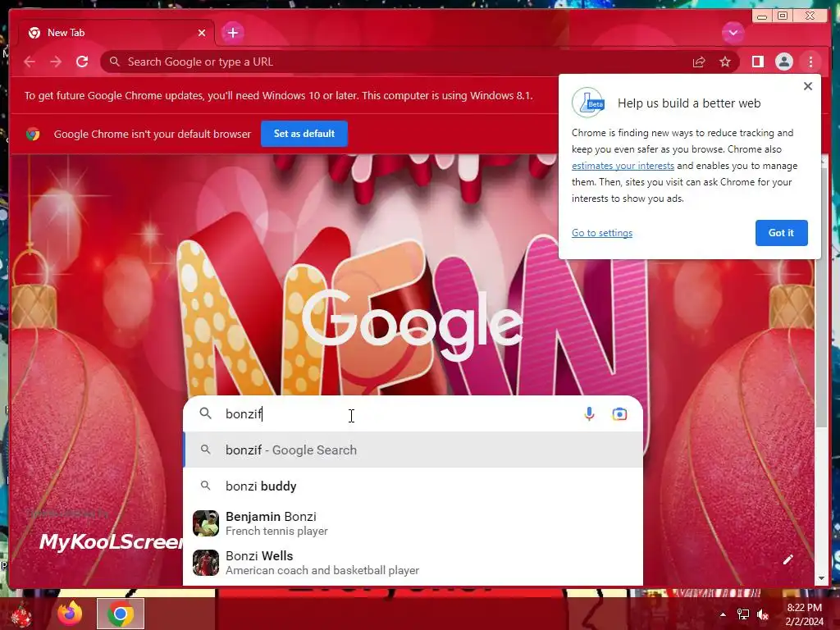
Task: Click the browser back arrow
Action: click(x=30, y=62)
